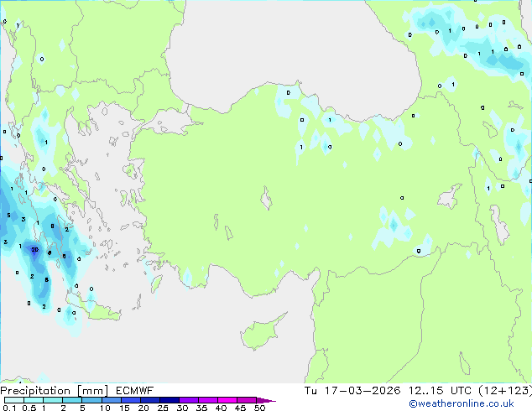532x411 pixels.
Task: Click the '45' legend scale value
Action: pyautogui.click(x=240, y=408)
